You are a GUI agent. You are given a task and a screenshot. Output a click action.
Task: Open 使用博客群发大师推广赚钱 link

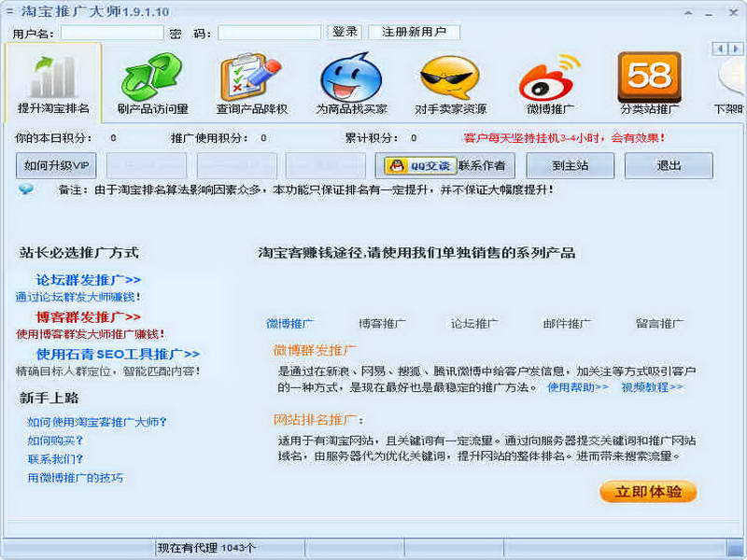(x=90, y=334)
